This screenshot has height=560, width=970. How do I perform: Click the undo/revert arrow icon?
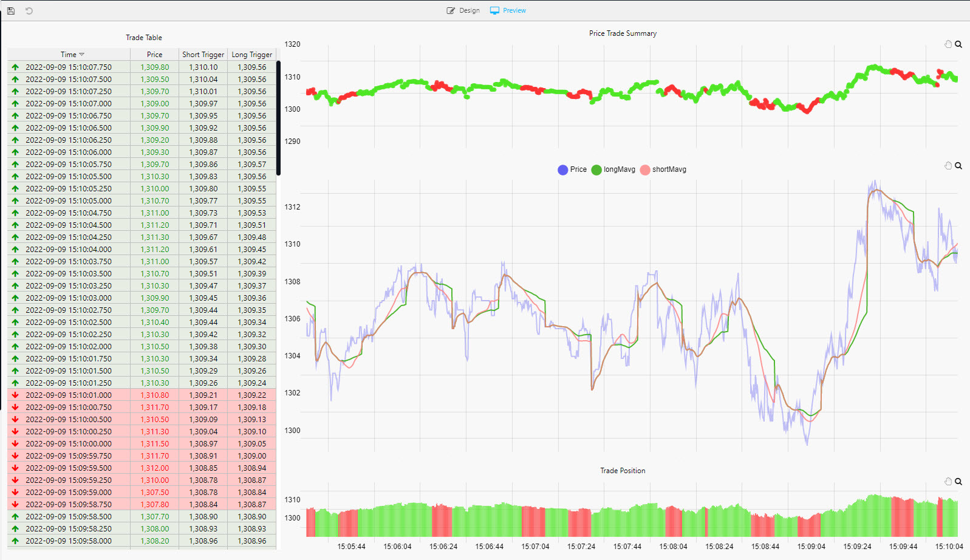(x=29, y=10)
